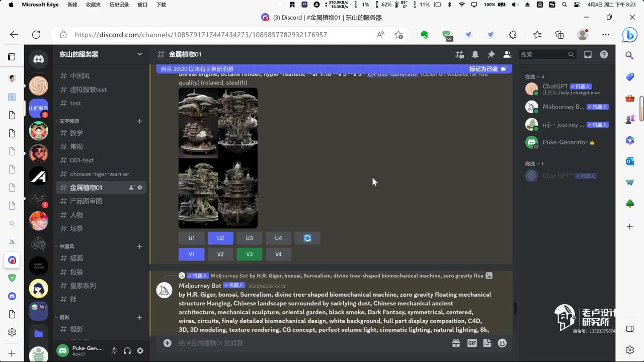Click the V3 variation button
The width and height of the screenshot is (644, 362).
[250, 254]
